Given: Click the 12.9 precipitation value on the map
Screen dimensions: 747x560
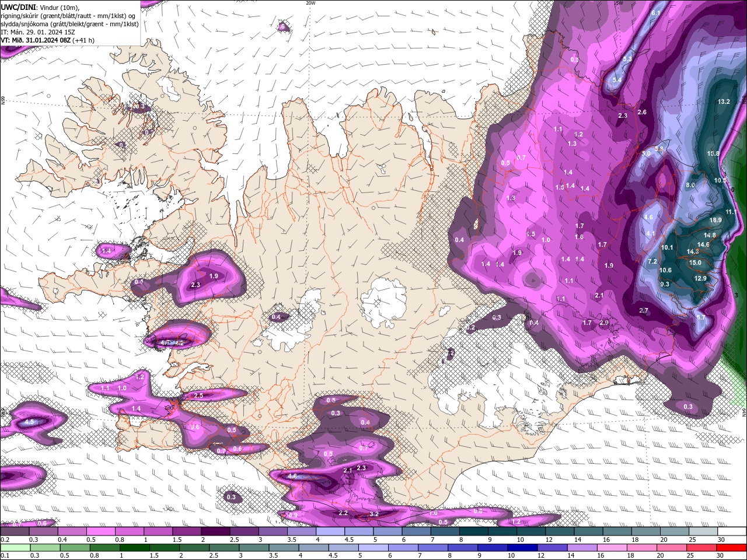Looking at the screenshot, I should tap(700, 278).
